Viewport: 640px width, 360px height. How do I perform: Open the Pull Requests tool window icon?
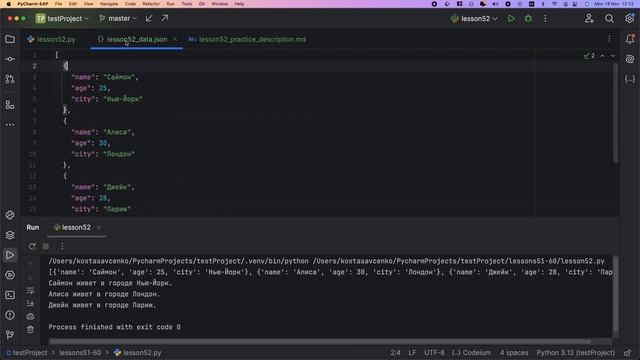pos(10,79)
